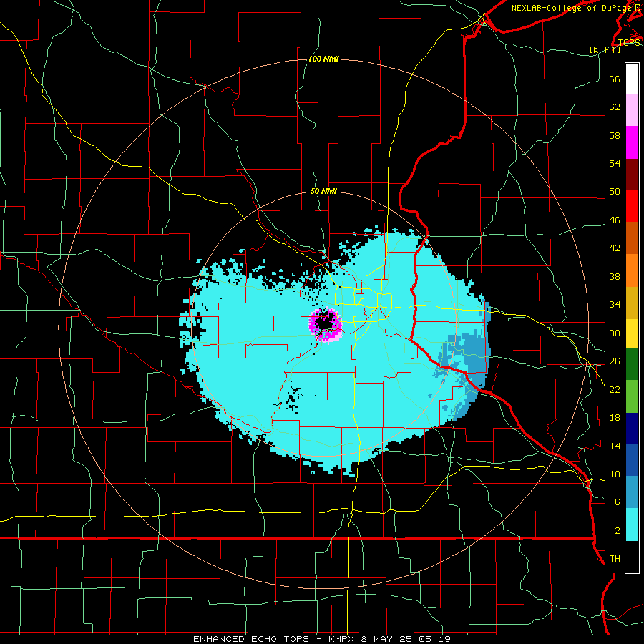Click the 100 NMI range ring label

click(x=323, y=59)
